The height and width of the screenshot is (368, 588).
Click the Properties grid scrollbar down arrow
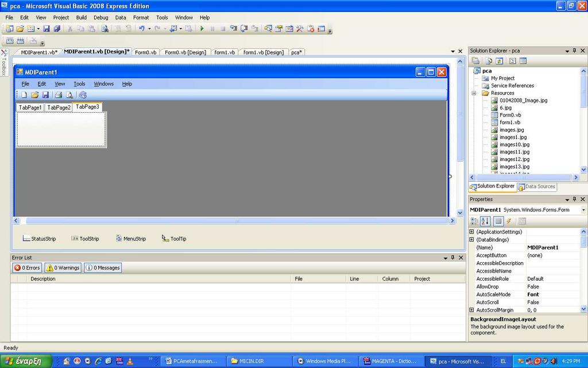pos(583,309)
